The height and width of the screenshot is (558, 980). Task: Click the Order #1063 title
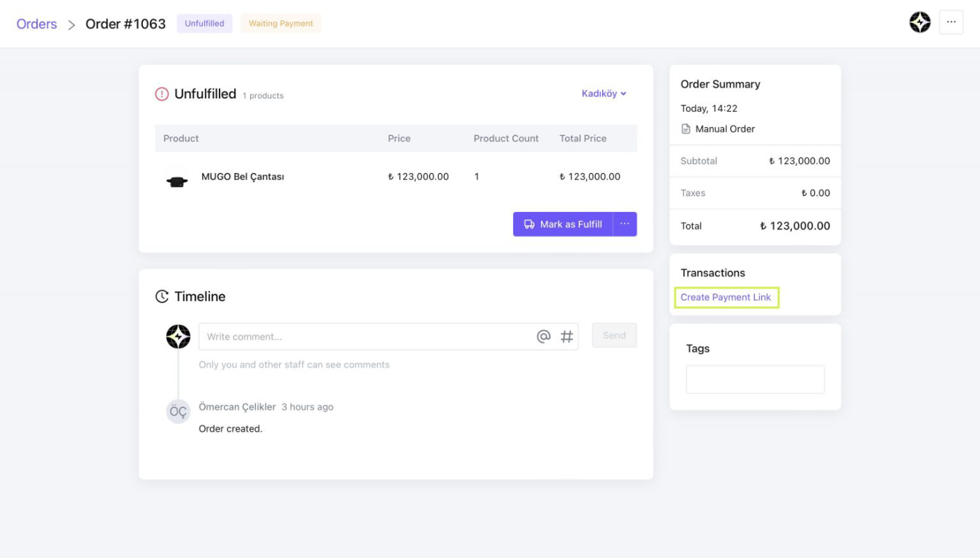(125, 24)
